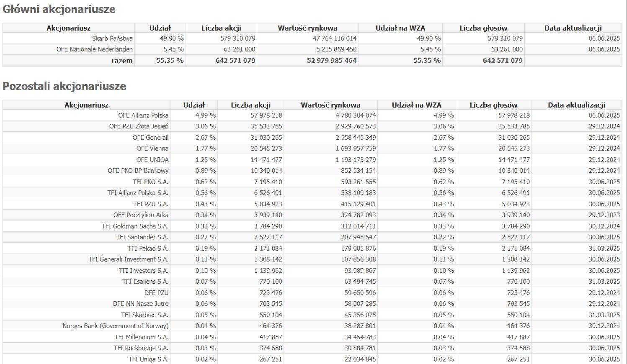This screenshot has height=364, width=627.
Task: Click the DFE NN Nasze Jutro entry
Action: click(141, 304)
